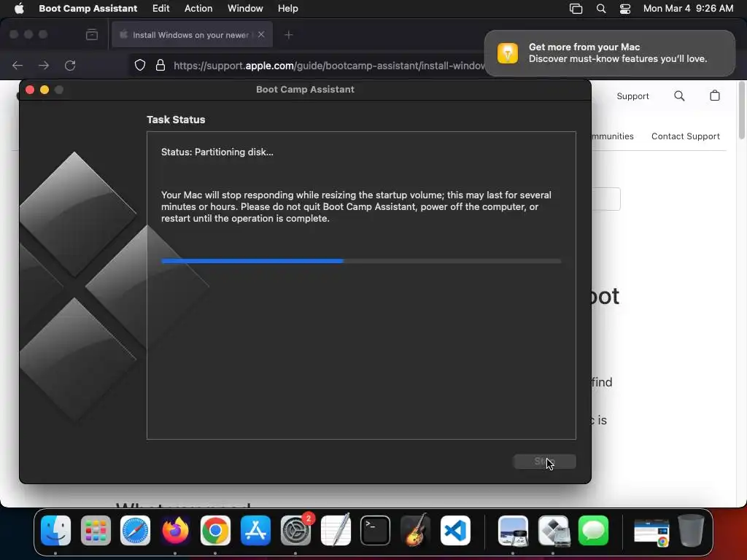Screen dimensions: 747x560
Task: Reload the browser page
Action: (70, 65)
